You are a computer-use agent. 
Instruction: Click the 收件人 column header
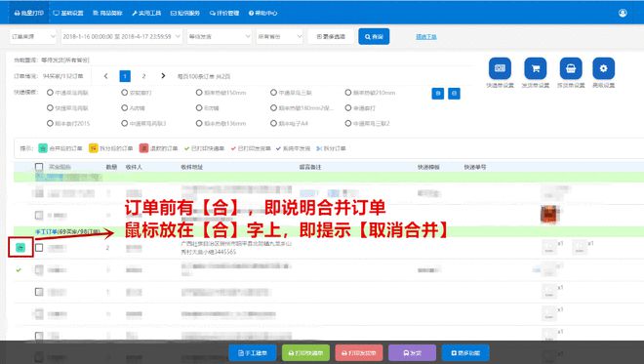(x=134, y=167)
